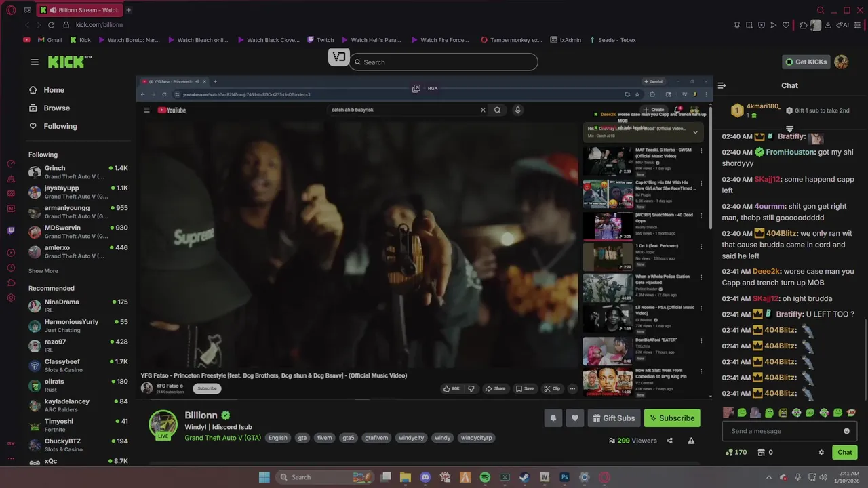Collapse the chat panel
Image resolution: width=868 pixels, height=488 pixels.
tap(722, 85)
